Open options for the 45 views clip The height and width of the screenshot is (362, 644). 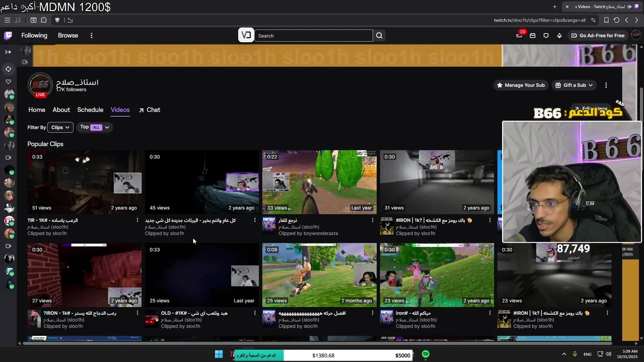(255, 220)
